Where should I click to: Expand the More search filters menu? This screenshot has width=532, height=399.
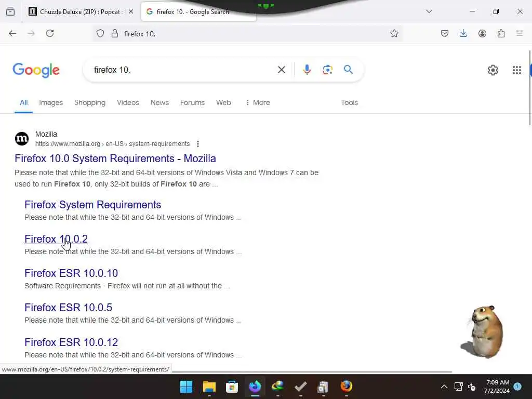click(258, 102)
